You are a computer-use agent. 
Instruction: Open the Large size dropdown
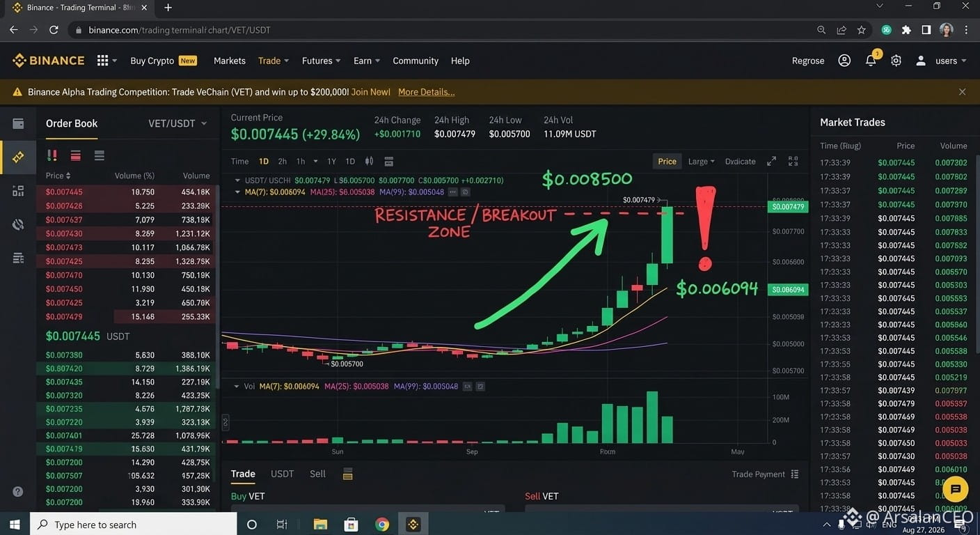coord(702,161)
